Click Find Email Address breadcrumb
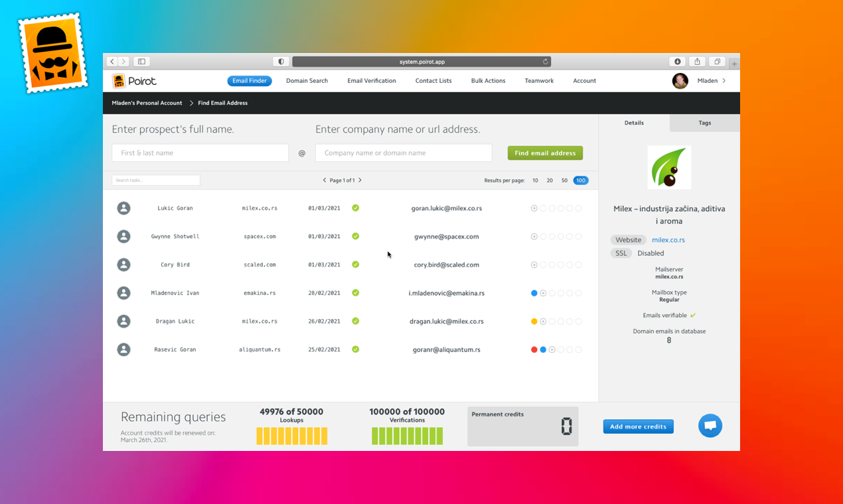 point(223,103)
